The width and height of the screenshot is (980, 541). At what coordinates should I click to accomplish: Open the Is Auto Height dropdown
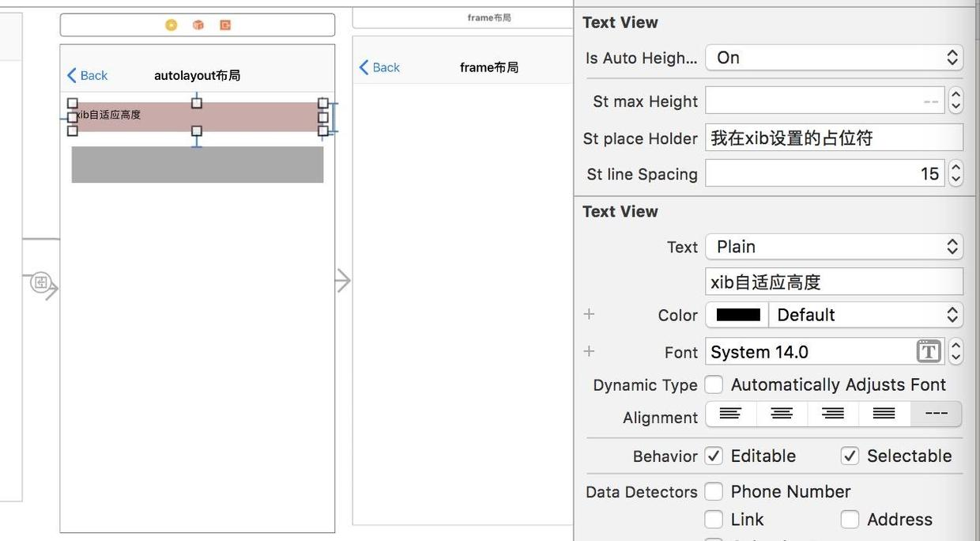click(834, 58)
